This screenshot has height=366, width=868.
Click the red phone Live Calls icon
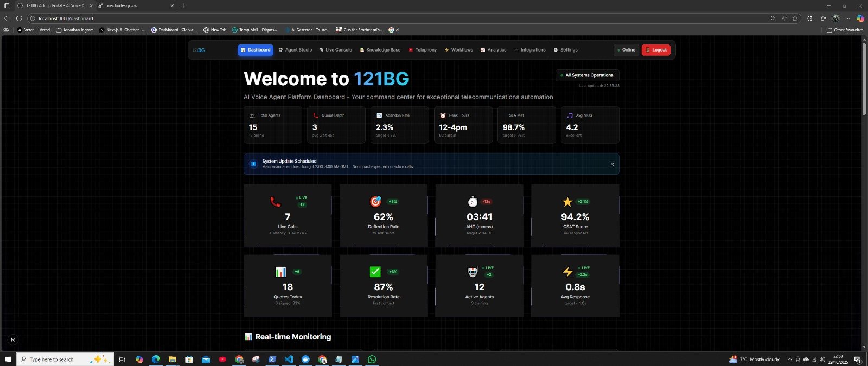[x=276, y=202]
